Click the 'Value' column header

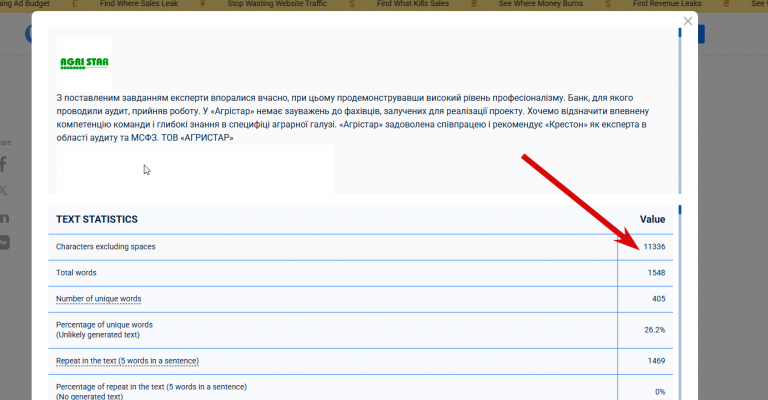point(652,219)
